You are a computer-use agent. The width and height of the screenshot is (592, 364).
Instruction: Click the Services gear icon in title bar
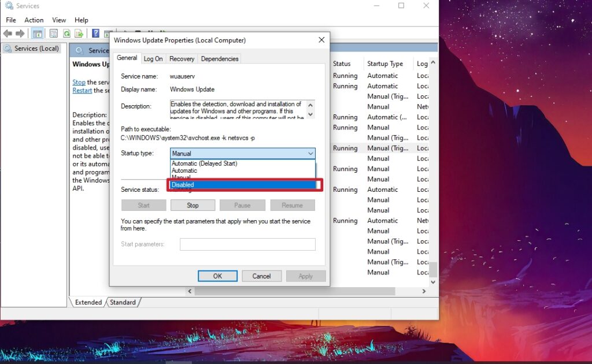coord(9,6)
